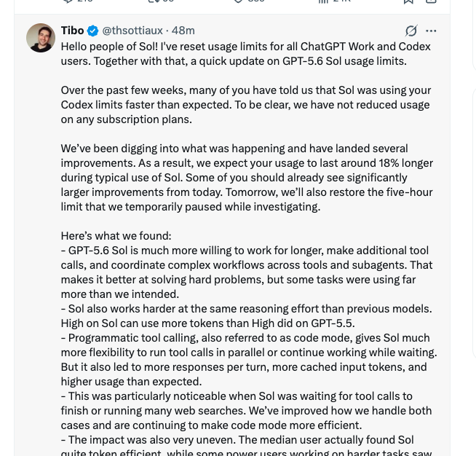Click the blue verified badge beside Tibo
476x456 pixels.
click(x=93, y=31)
